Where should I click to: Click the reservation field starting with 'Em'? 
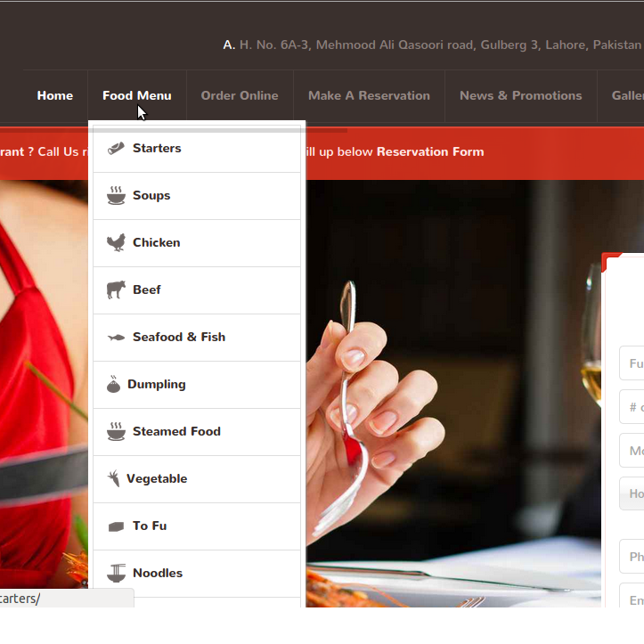(x=632, y=596)
